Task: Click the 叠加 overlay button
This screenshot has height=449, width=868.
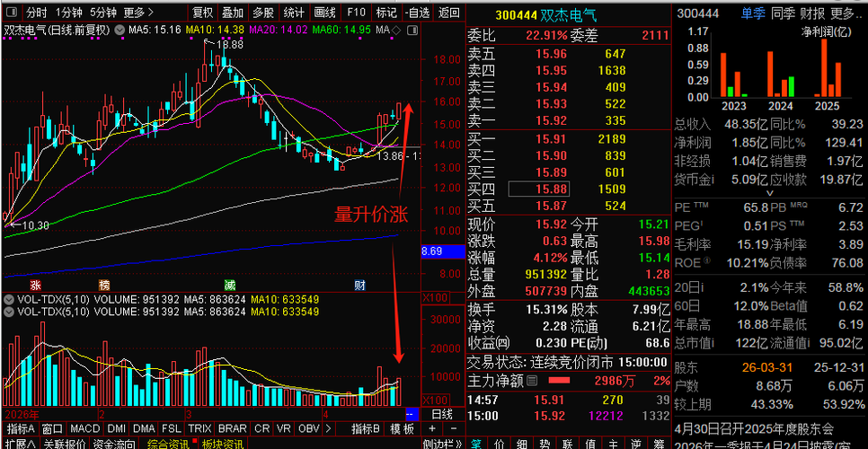Action: (233, 13)
